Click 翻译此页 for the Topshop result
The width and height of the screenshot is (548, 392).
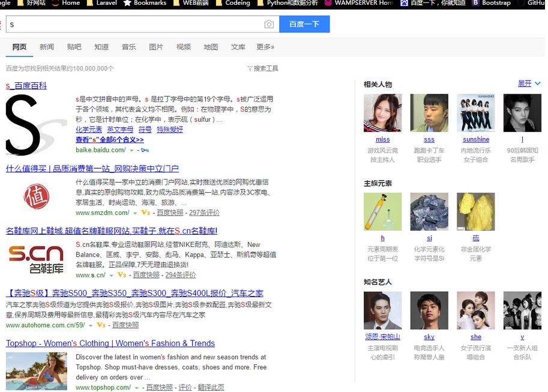click(211, 387)
